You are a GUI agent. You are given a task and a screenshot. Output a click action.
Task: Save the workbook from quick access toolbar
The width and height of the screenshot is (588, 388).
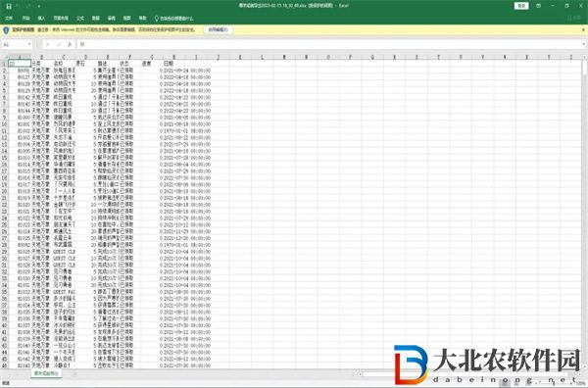[9, 6]
